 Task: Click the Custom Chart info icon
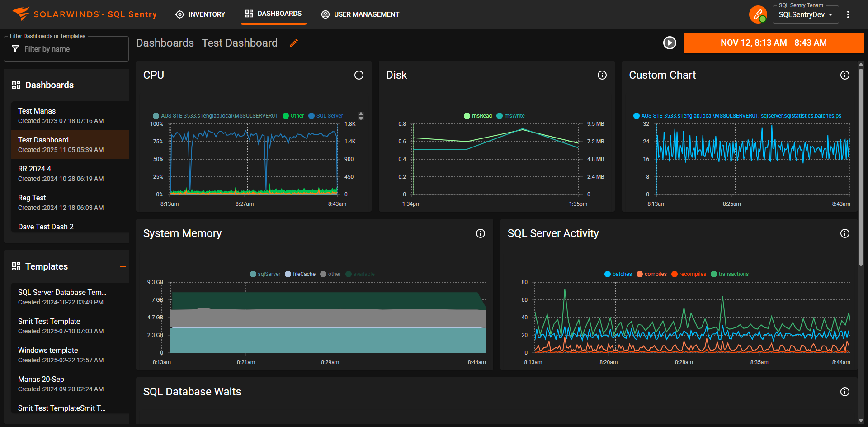(x=844, y=75)
